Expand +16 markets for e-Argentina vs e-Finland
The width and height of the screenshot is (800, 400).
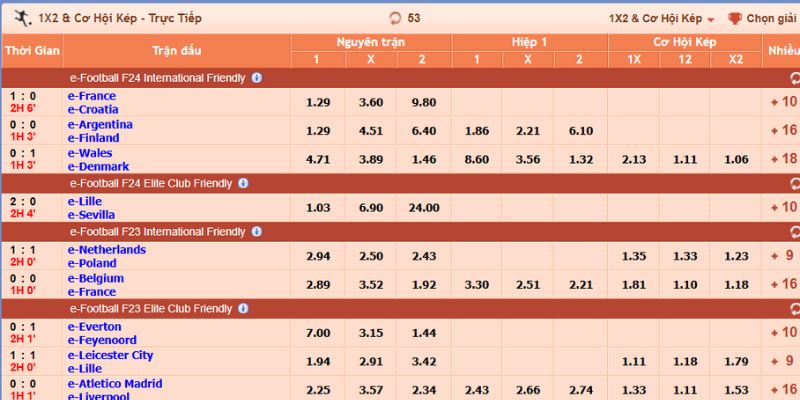(782, 130)
